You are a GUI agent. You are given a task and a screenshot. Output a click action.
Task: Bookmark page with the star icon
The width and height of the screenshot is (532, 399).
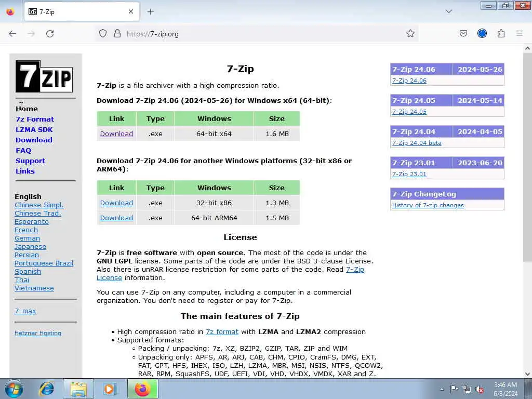pos(410,33)
